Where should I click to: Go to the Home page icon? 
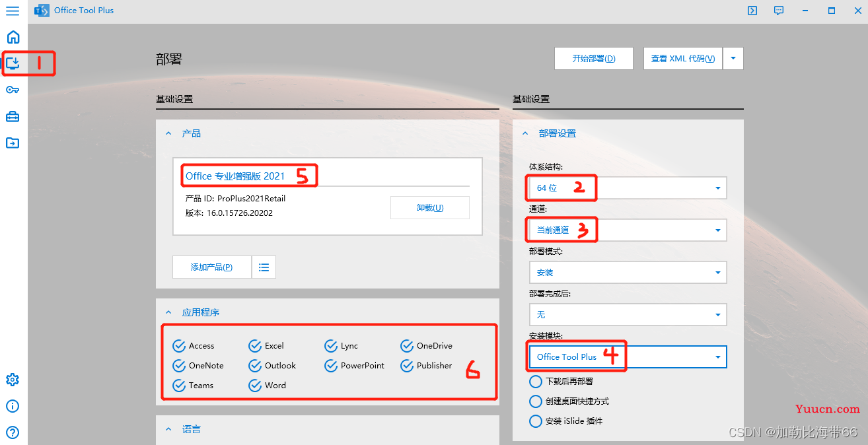(13, 37)
